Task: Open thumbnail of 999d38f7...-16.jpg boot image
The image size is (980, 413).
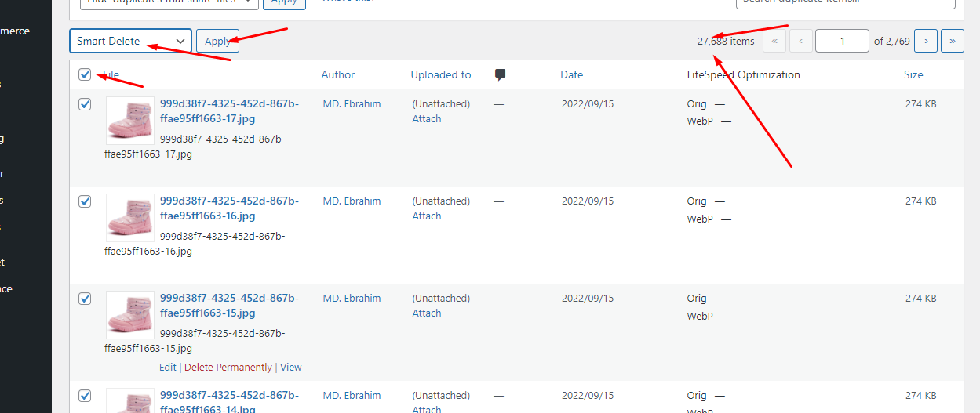Action: point(130,218)
